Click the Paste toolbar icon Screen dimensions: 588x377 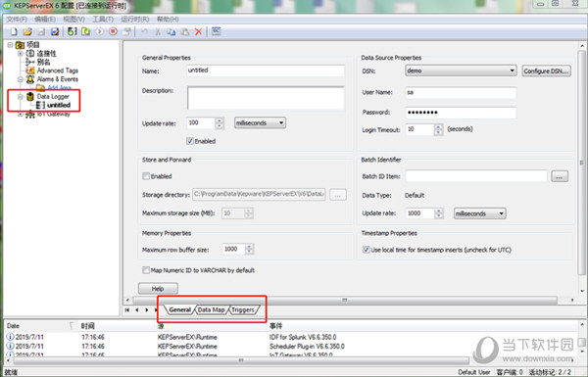pyautogui.click(x=185, y=32)
